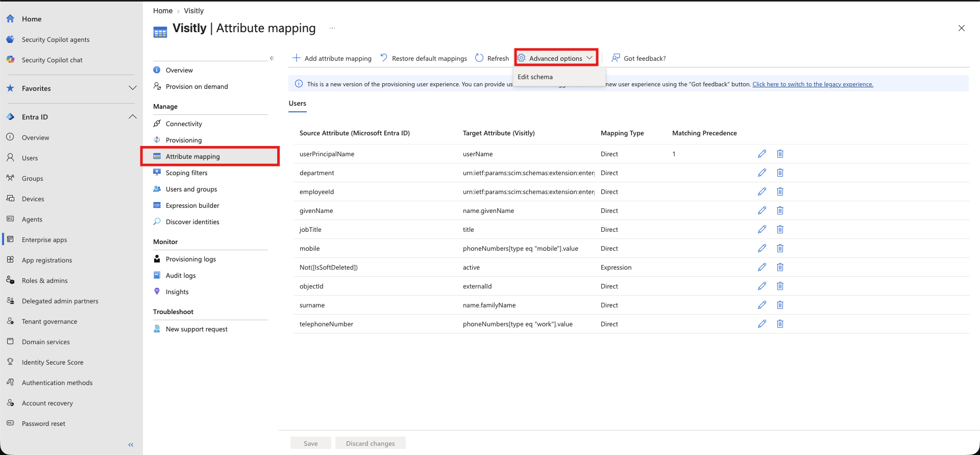This screenshot has height=455, width=980.
Task: Click the Home icon in left navigation
Action: (10, 19)
